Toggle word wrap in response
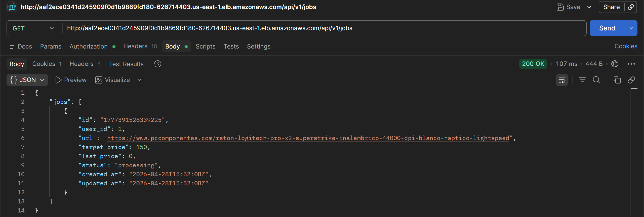This screenshot has width=644, height=217. pos(562,80)
